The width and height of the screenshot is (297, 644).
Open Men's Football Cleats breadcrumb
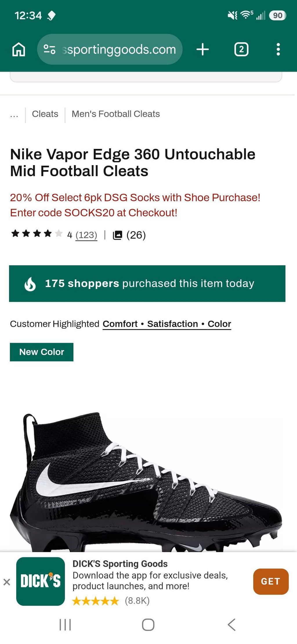(x=116, y=114)
